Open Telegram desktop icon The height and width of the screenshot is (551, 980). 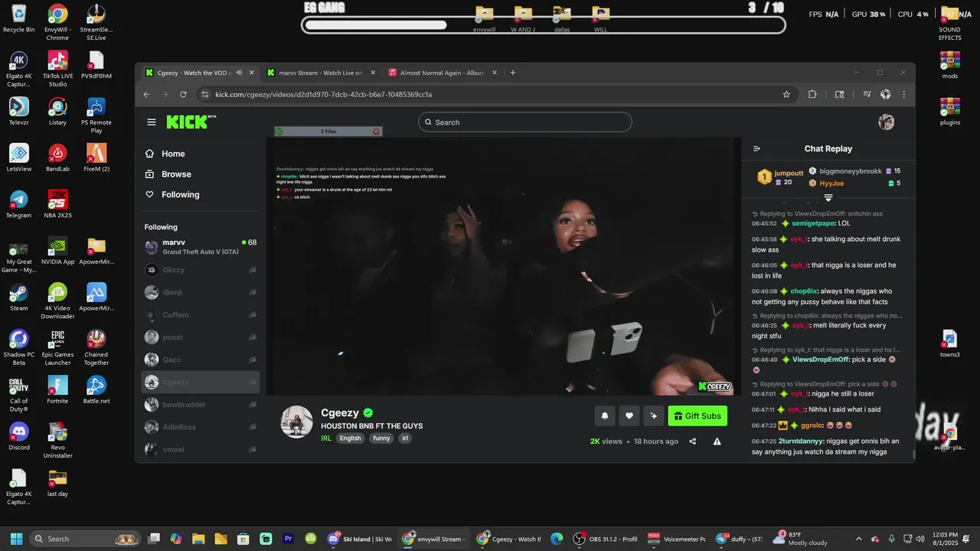tap(18, 204)
